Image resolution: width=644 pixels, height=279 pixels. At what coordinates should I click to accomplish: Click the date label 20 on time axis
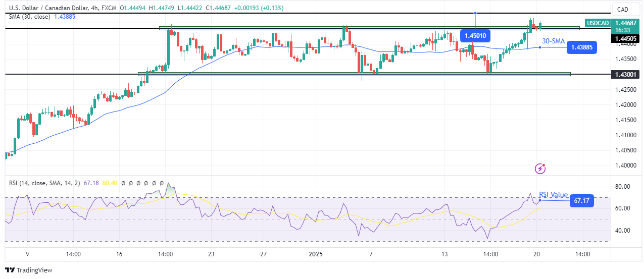537,255
